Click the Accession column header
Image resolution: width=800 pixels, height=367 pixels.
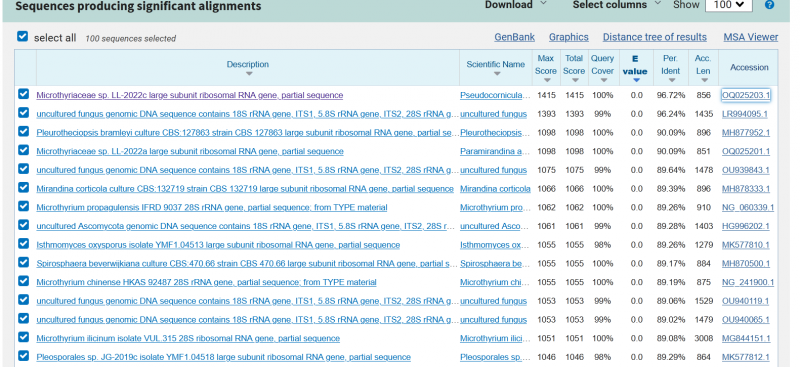pos(749,67)
